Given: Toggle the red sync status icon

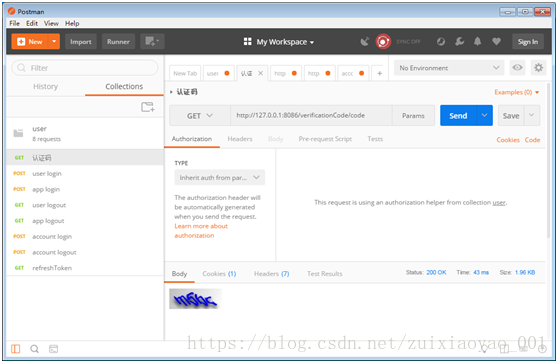Looking at the screenshot, I should tap(383, 42).
